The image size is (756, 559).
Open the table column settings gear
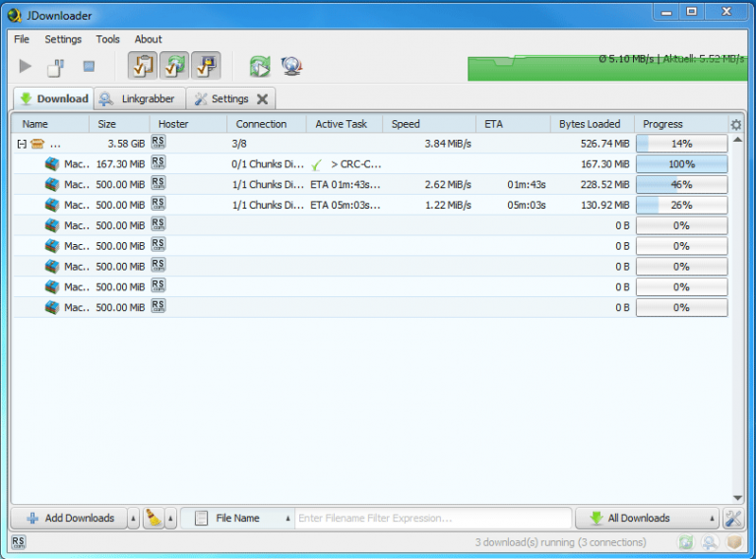tap(735, 124)
